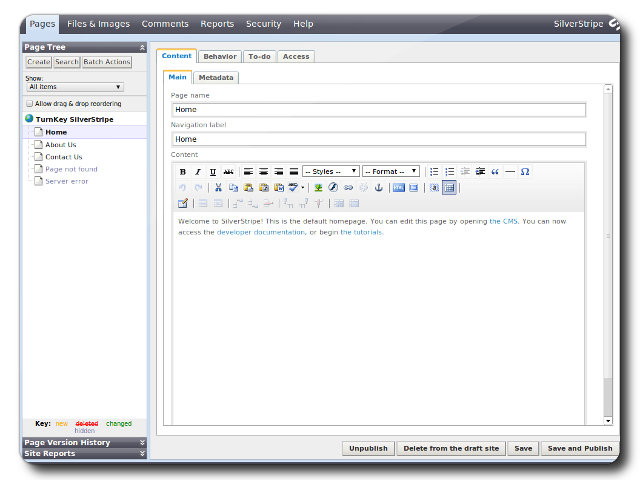The image size is (640, 480).
Task: Apply italic formatting
Action: 198,172
